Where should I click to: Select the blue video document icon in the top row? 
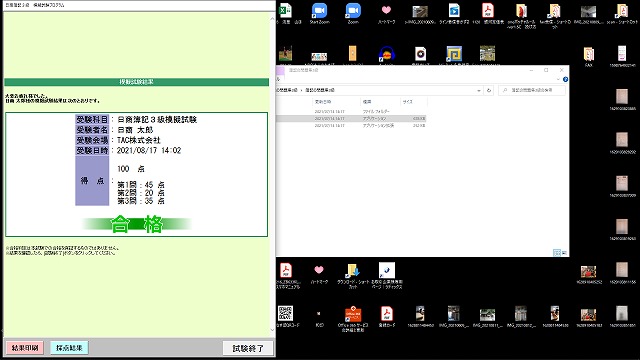pos(454,10)
